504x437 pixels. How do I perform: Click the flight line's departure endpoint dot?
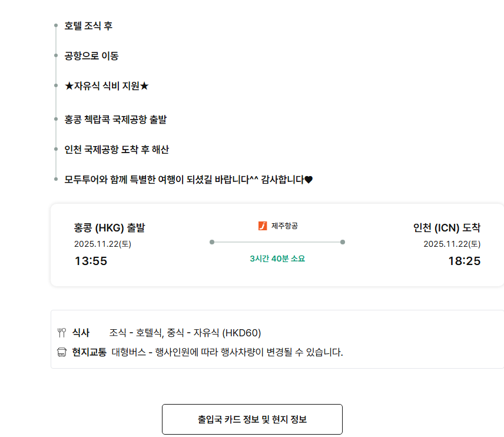click(x=212, y=242)
